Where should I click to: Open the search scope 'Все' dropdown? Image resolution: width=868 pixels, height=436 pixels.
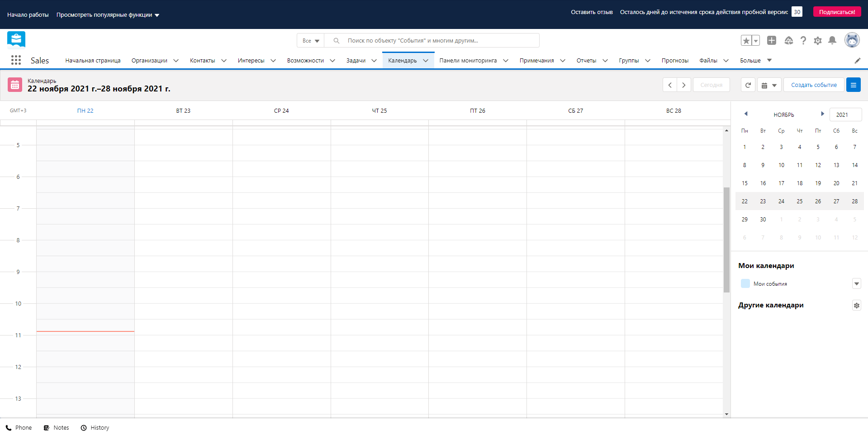[x=311, y=41]
